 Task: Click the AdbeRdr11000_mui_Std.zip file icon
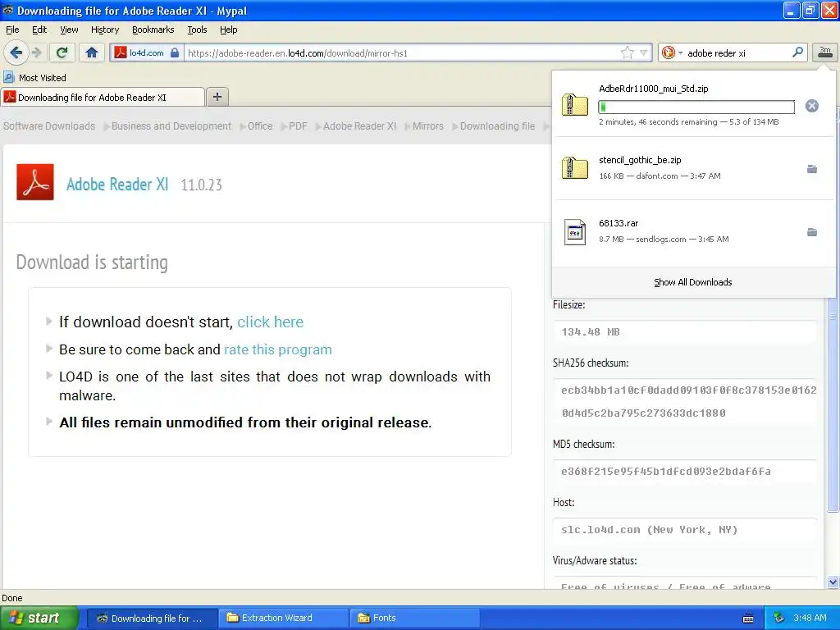575,104
